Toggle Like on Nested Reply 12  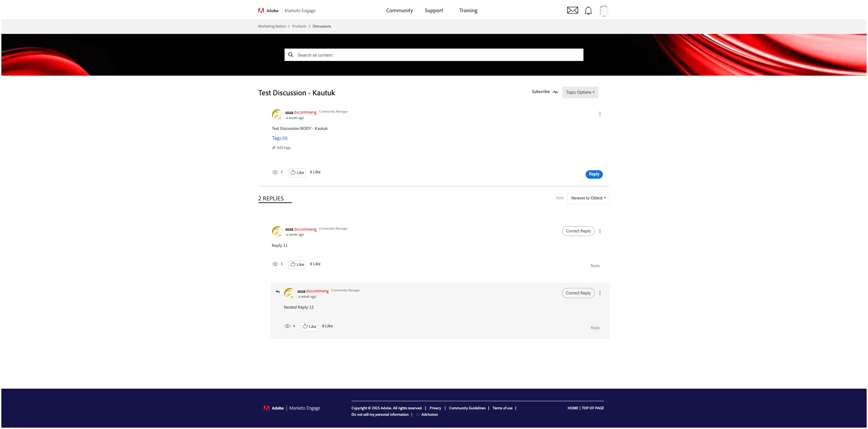pos(309,327)
